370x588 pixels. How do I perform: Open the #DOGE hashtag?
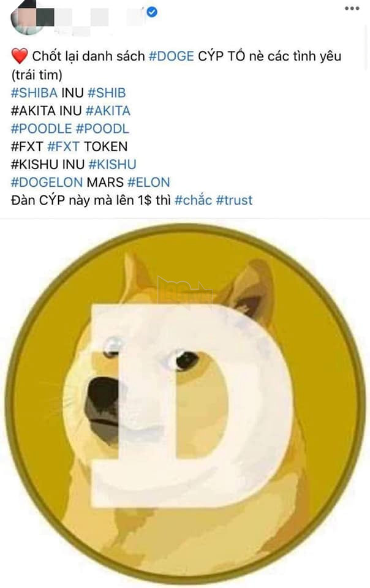tap(172, 56)
